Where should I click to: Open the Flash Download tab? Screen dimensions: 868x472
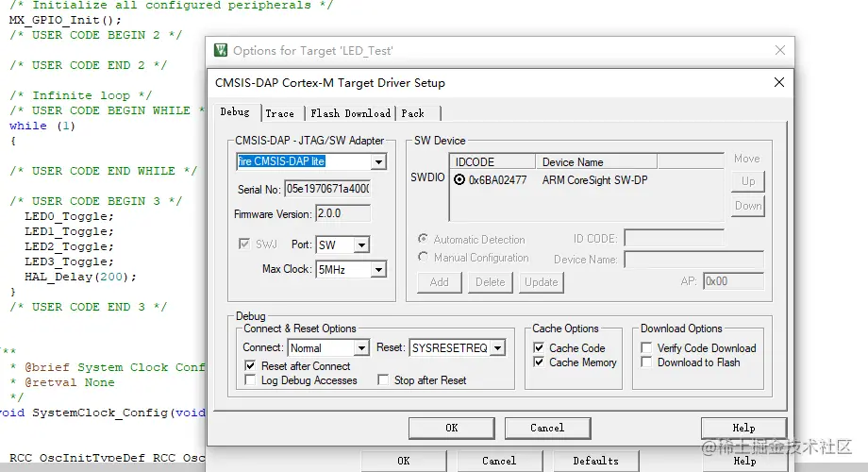(350, 113)
